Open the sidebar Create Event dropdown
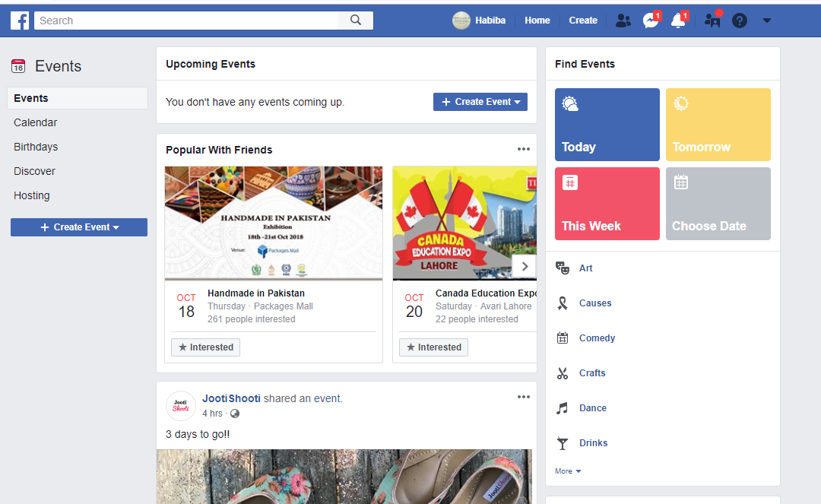This screenshot has height=504, width=821. [79, 227]
